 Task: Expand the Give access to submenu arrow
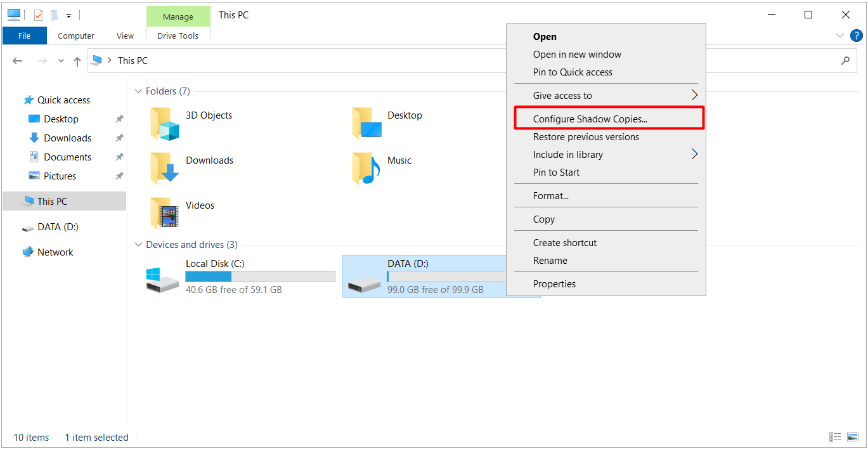(695, 95)
